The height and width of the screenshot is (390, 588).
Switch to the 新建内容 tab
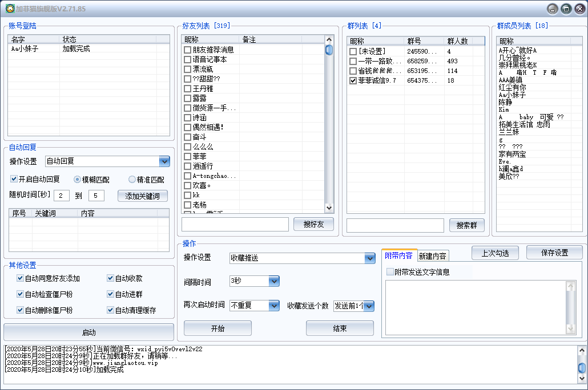pyautogui.click(x=433, y=256)
